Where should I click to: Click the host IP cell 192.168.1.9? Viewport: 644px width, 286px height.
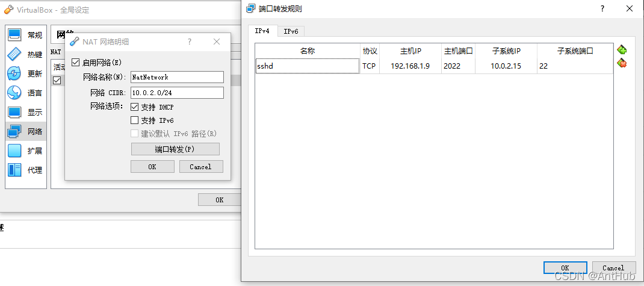(410, 66)
